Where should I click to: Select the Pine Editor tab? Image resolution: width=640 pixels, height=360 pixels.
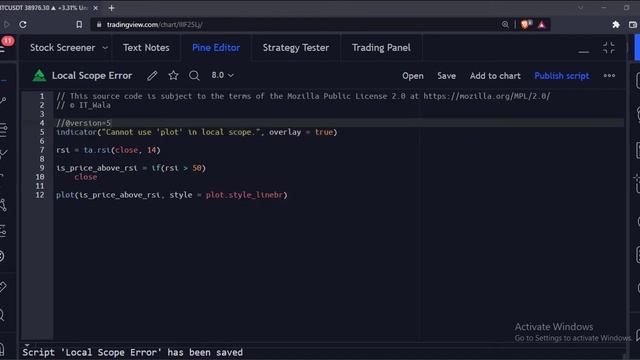click(216, 48)
